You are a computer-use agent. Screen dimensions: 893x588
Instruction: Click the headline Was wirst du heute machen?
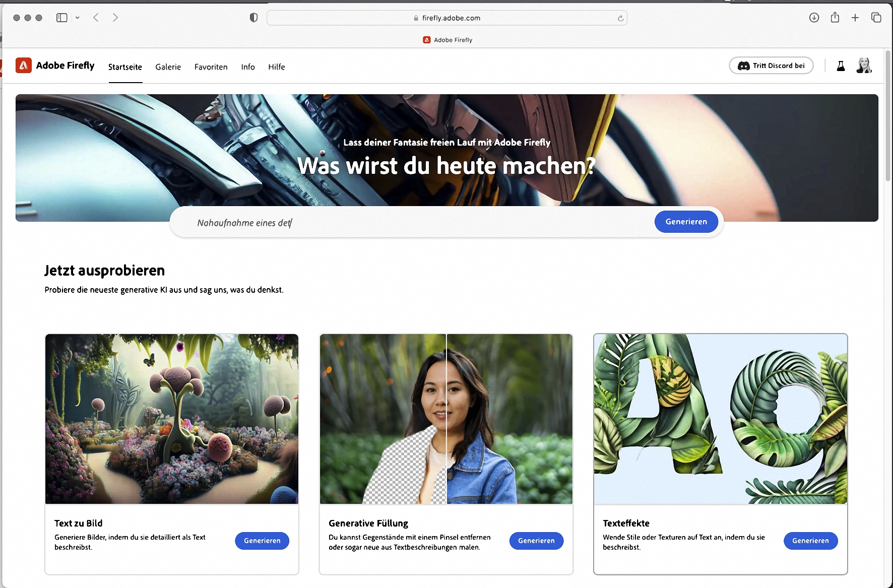(446, 166)
